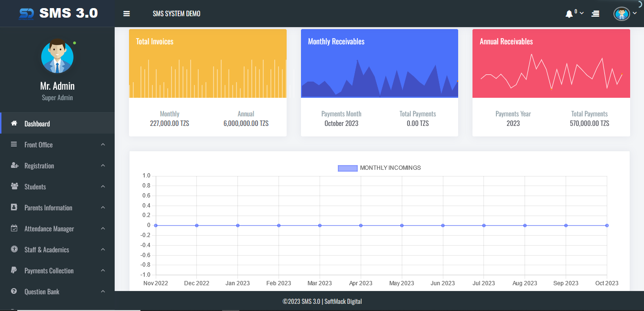The image size is (644, 311).
Task: Open the Students menu item
Action: (35, 187)
